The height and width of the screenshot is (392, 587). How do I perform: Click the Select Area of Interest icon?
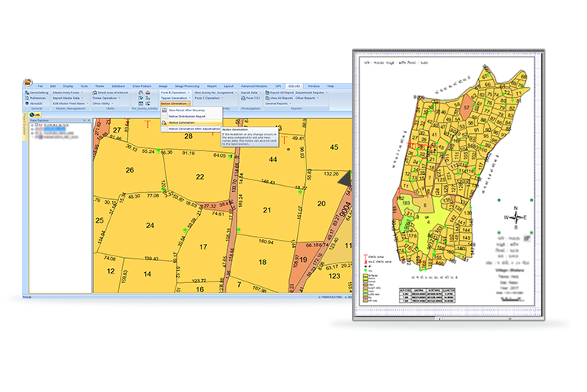[x=95, y=93]
